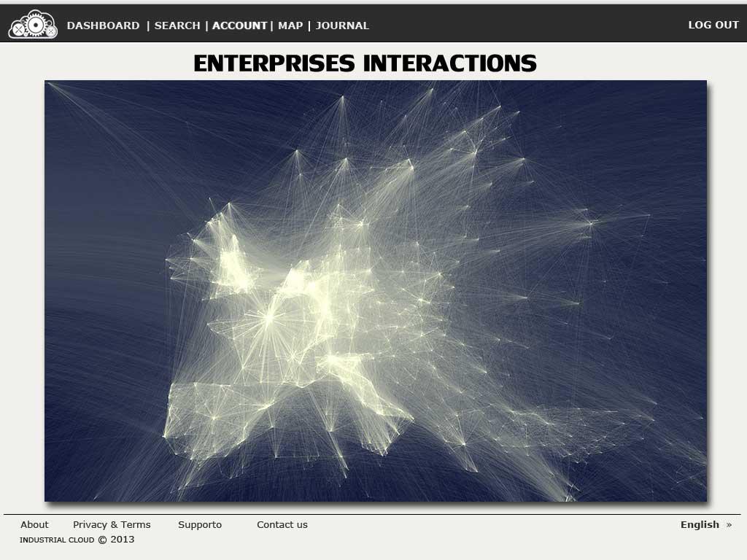Switch to the Journal page
Screen dimensions: 747x560
pyautogui.click(x=342, y=26)
